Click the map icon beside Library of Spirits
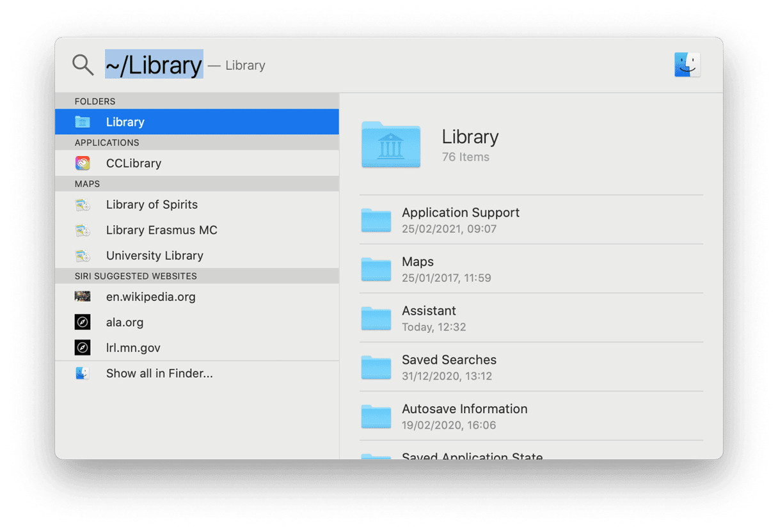Image resolution: width=778 pixels, height=532 pixels. (83, 204)
